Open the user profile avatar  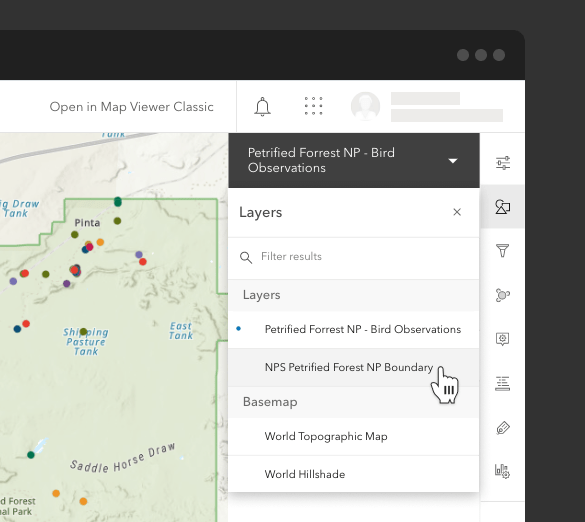pyautogui.click(x=365, y=106)
